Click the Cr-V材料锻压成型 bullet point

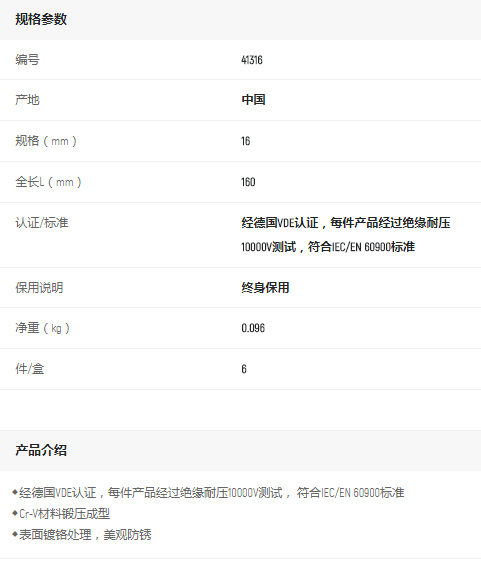[x=61, y=514]
